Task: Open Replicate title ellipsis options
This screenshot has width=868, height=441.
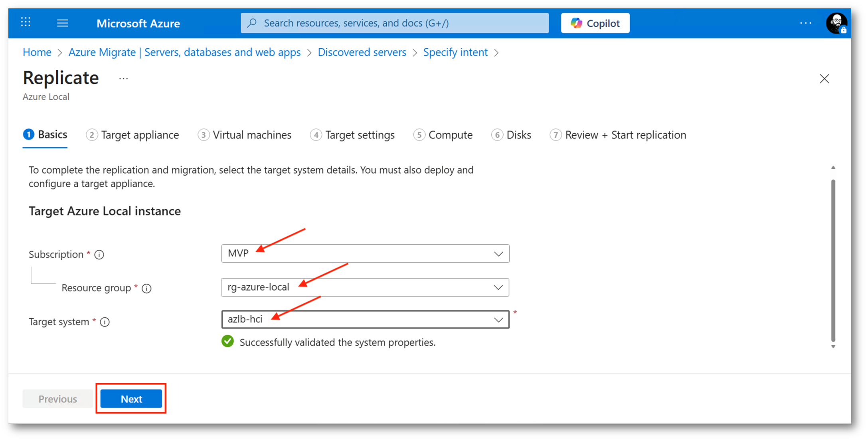Action: tap(123, 79)
